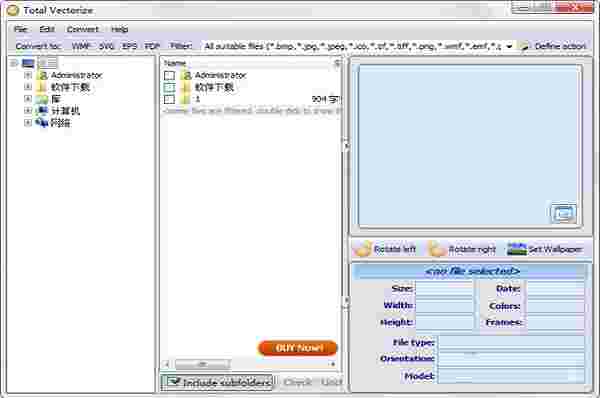
Task: Sort by the Name column header
Action: [x=175, y=63]
